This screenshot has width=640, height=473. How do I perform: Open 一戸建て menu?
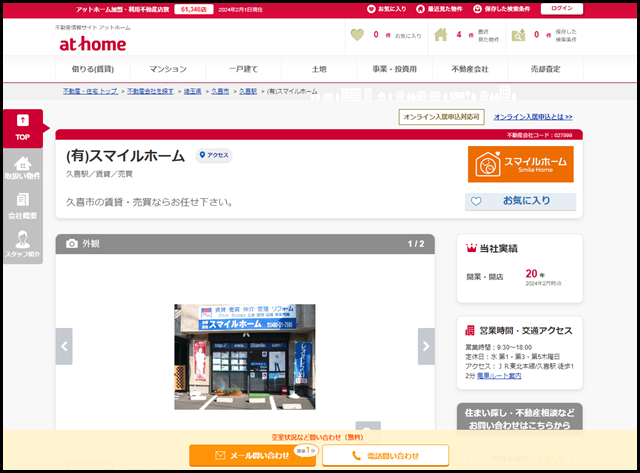(x=244, y=69)
